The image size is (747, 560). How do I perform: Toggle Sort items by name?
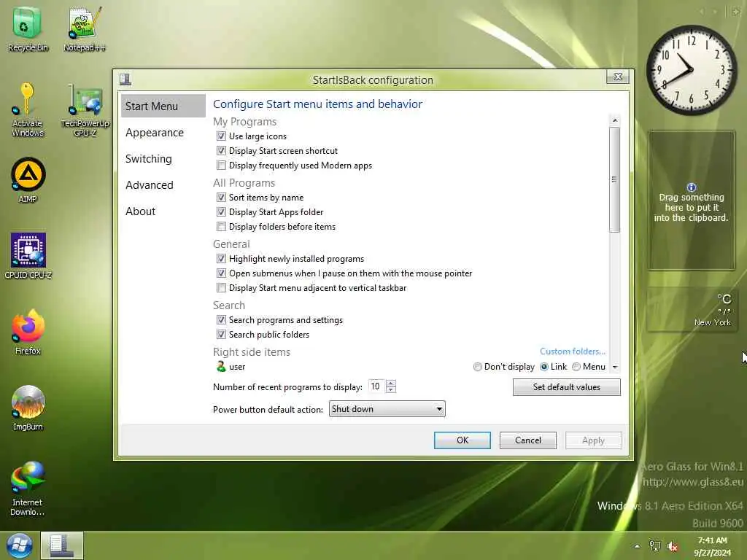click(221, 197)
